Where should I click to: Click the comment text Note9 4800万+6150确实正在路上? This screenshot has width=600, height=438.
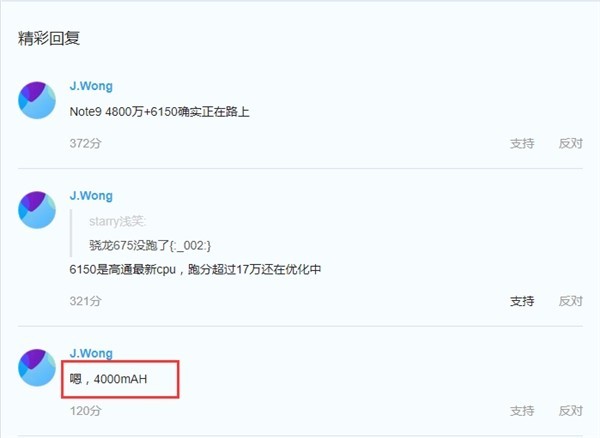(160, 112)
